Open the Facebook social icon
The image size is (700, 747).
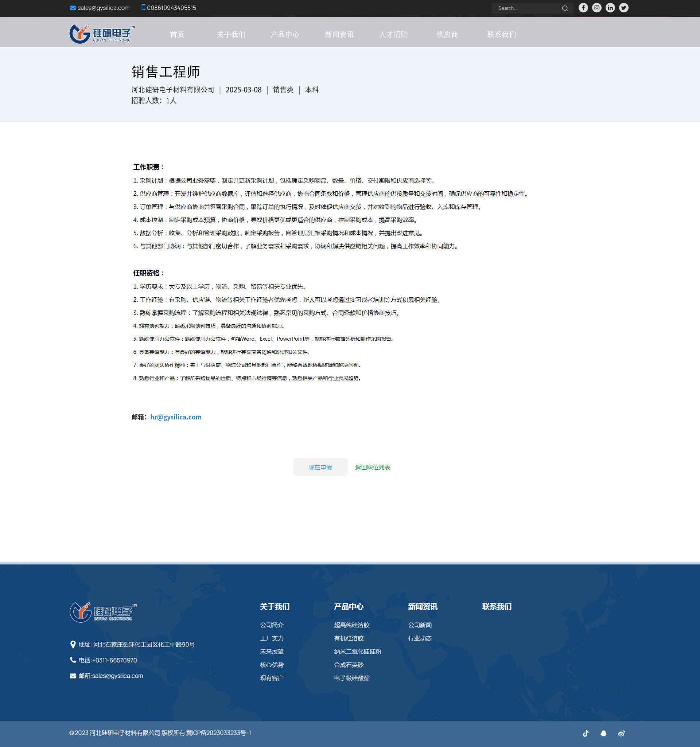pyautogui.click(x=583, y=8)
